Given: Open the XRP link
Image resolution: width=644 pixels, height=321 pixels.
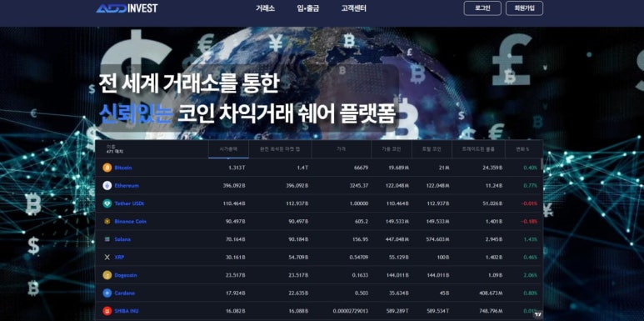Looking at the screenshot, I should pyautogui.click(x=119, y=258).
